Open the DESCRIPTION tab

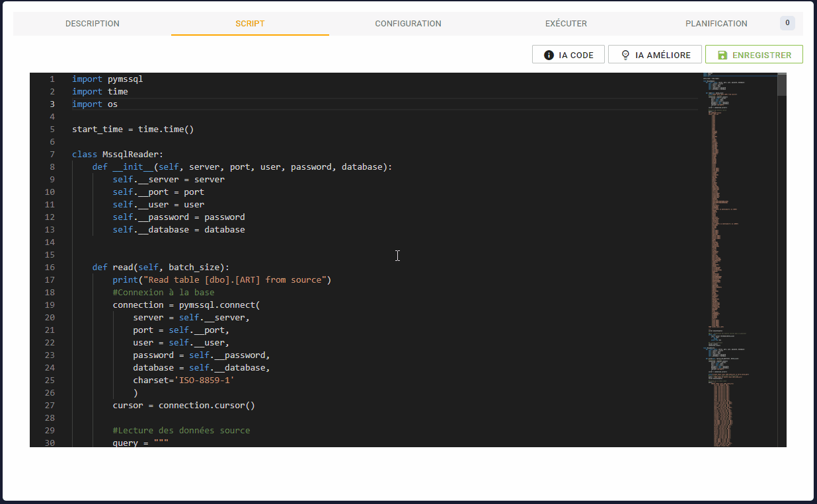click(x=93, y=23)
